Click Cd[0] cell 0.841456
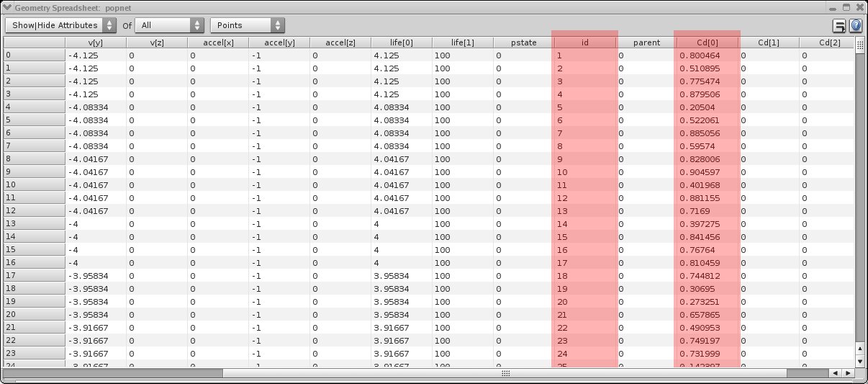The height and width of the screenshot is (384, 868). click(x=707, y=236)
